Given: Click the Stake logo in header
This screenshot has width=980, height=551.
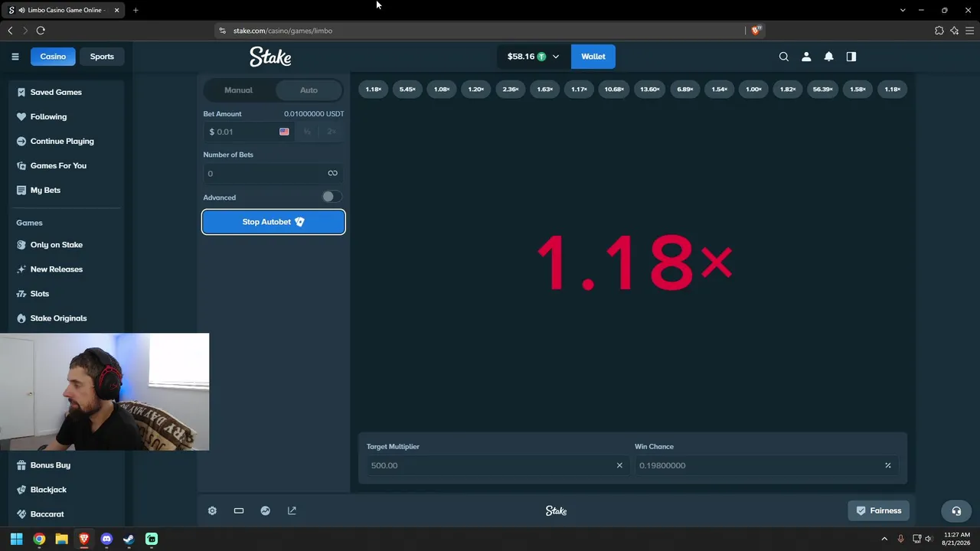Looking at the screenshot, I should 270,57.
